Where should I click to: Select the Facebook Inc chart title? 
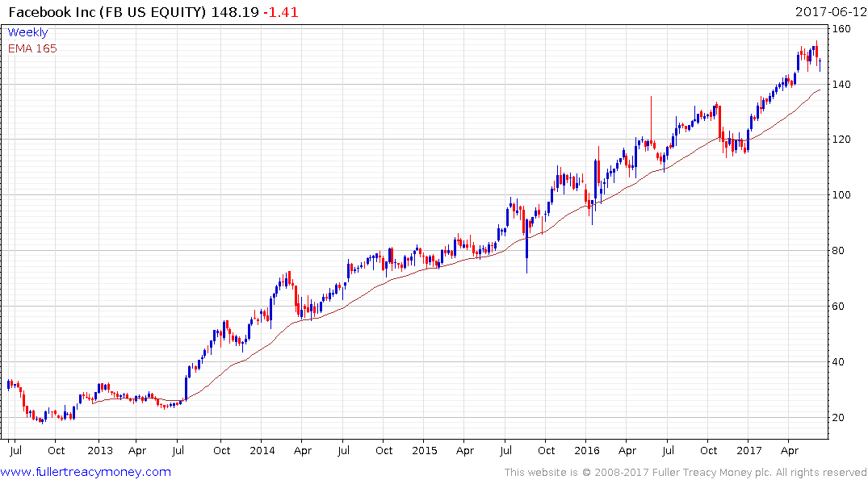tap(107, 12)
